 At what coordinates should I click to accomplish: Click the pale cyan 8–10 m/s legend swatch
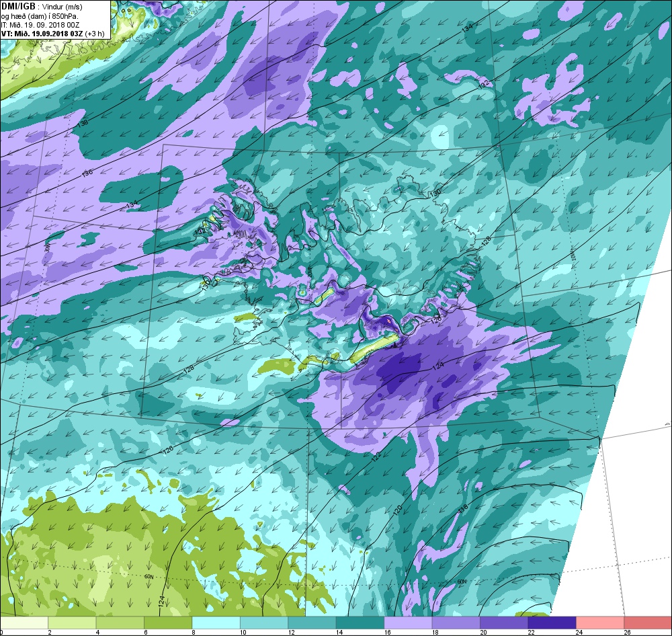tap(216, 623)
